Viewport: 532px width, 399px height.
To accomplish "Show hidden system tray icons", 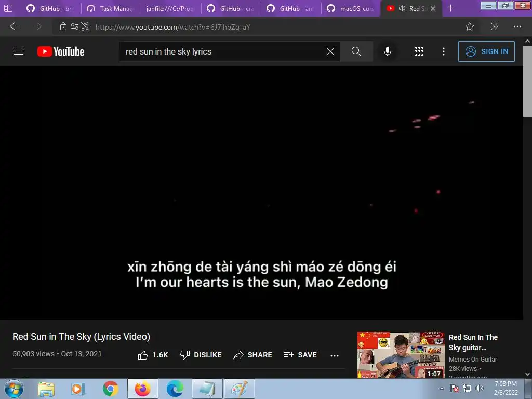I will point(442,389).
